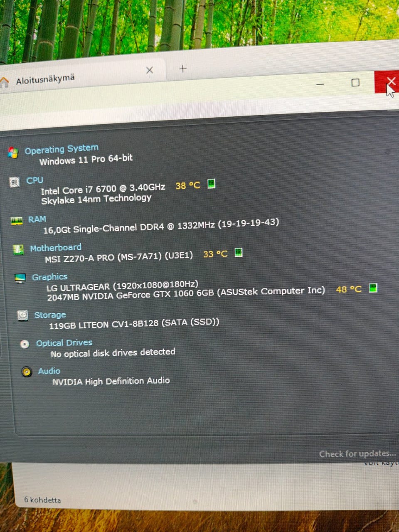The image size is (399, 532).
Task: Click the Graphics monitor icon
Action: pyautogui.click(x=20, y=278)
